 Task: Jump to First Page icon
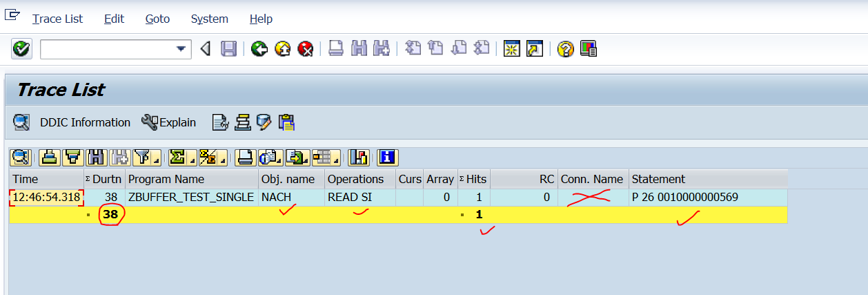point(413,49)
